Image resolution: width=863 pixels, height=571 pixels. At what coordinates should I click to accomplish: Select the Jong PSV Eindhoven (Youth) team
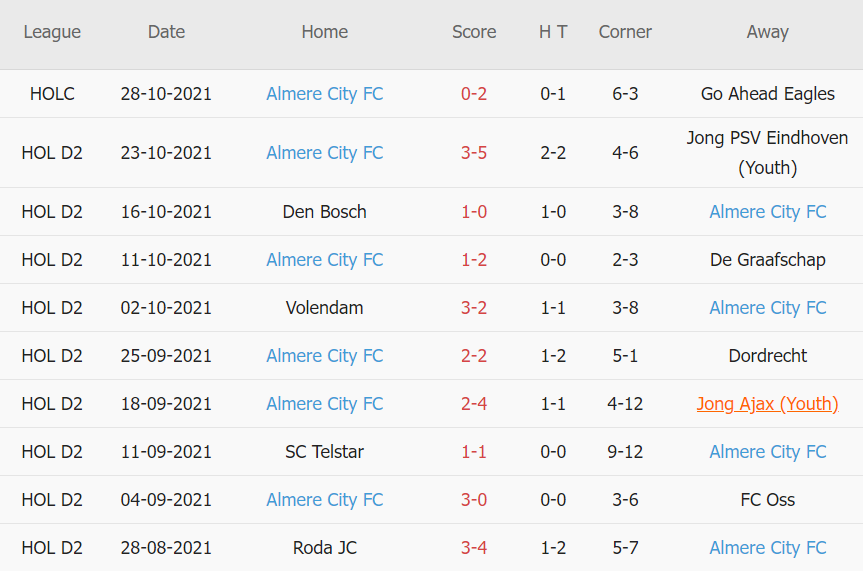(767, 153)
